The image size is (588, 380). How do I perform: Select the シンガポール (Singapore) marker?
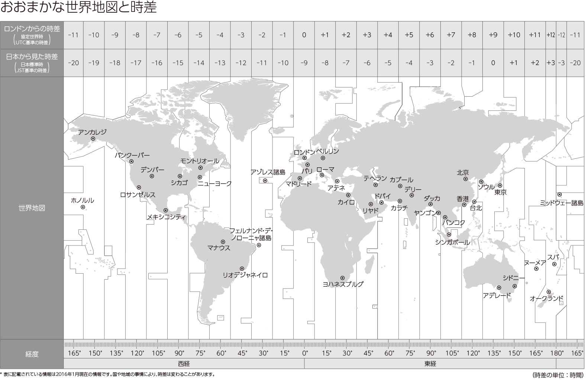pyautogui.click(x=449, y=235)
